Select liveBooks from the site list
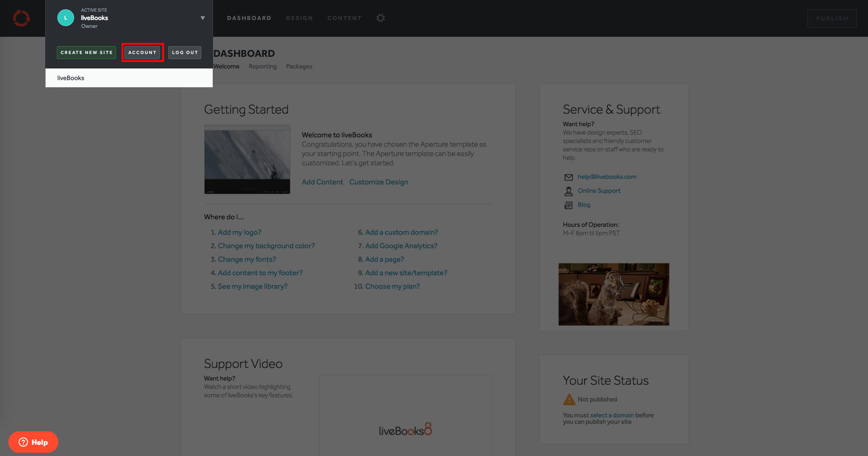 click(71, 78)
